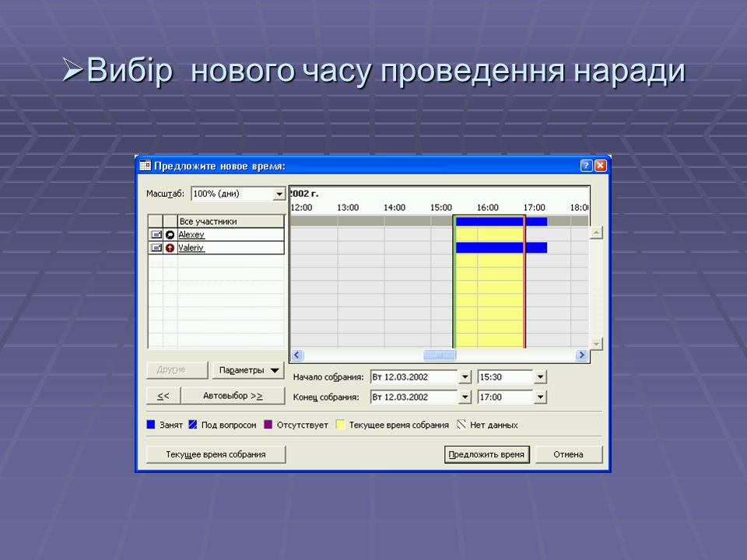Image resolution: width=747 pixels, height=560 pixels.
Task: Click the Другие button
Action: pyautogui.click(x=177, y=370)
